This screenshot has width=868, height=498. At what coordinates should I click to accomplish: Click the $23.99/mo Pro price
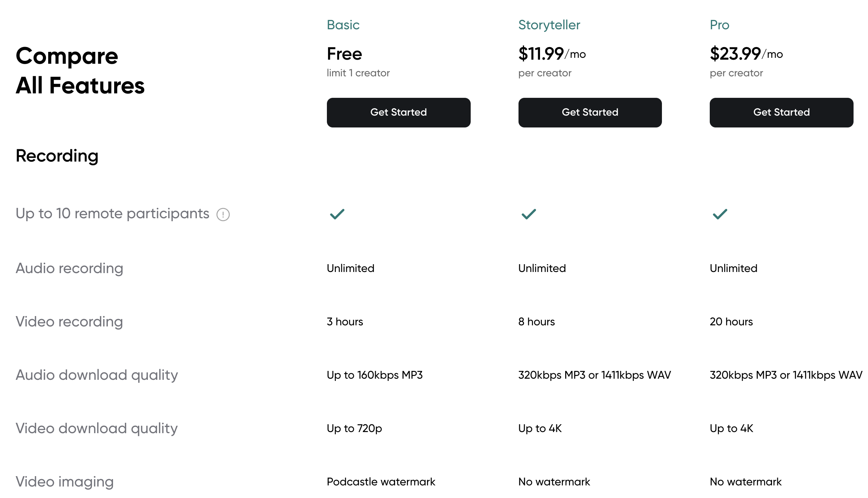[746, 54]
